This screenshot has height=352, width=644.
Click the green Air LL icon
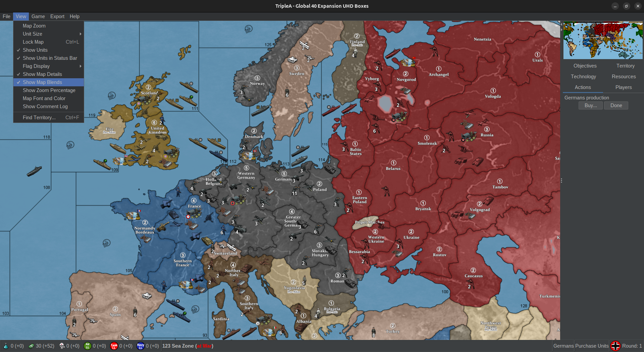[88, 346]
